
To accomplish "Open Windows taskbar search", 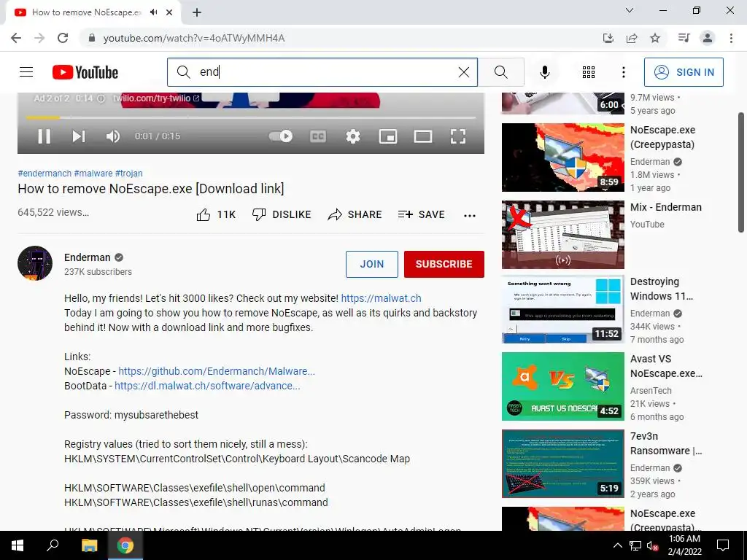I will coord(53,545).
